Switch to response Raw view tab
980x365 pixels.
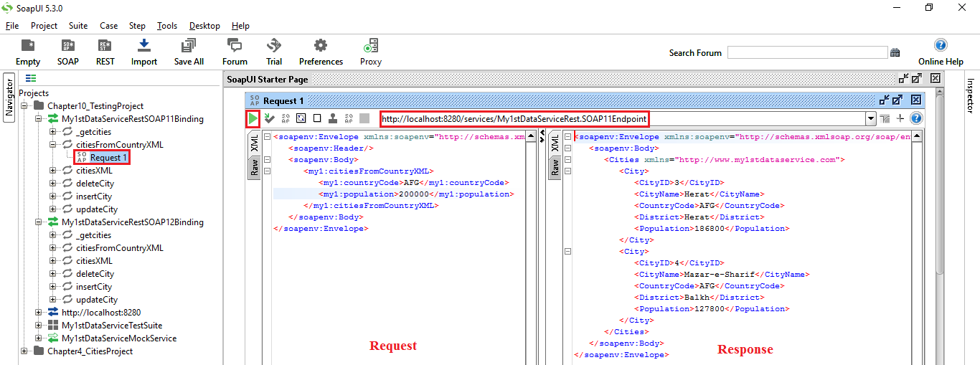click(555, 168)
